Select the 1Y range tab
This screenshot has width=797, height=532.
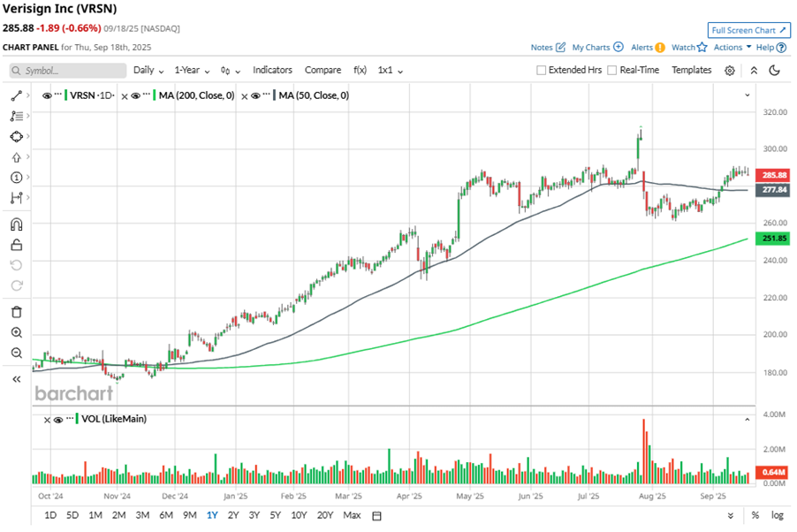(212, 515)
